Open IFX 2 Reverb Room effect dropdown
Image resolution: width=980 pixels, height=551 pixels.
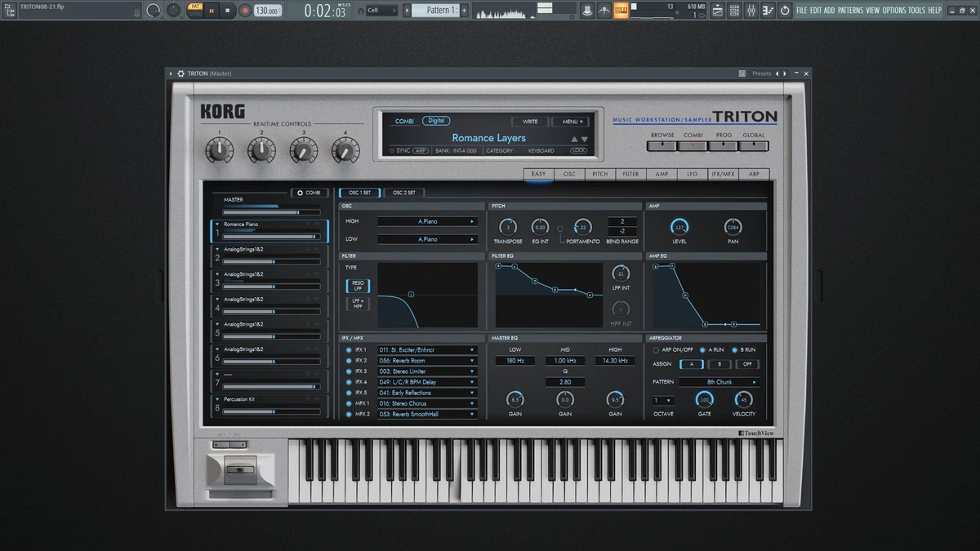point(426,360)
